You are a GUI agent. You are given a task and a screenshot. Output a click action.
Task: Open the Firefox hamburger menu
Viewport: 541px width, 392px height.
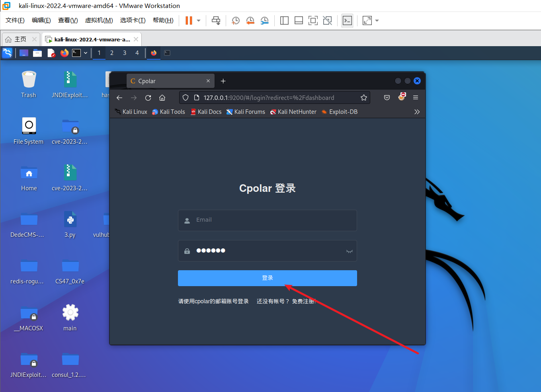click(416, 98)
